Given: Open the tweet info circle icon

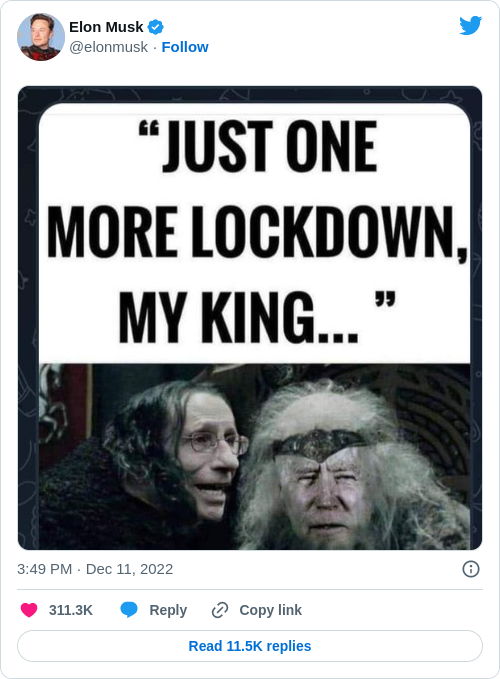Looking at the screenshot, I should coord(471,569).
